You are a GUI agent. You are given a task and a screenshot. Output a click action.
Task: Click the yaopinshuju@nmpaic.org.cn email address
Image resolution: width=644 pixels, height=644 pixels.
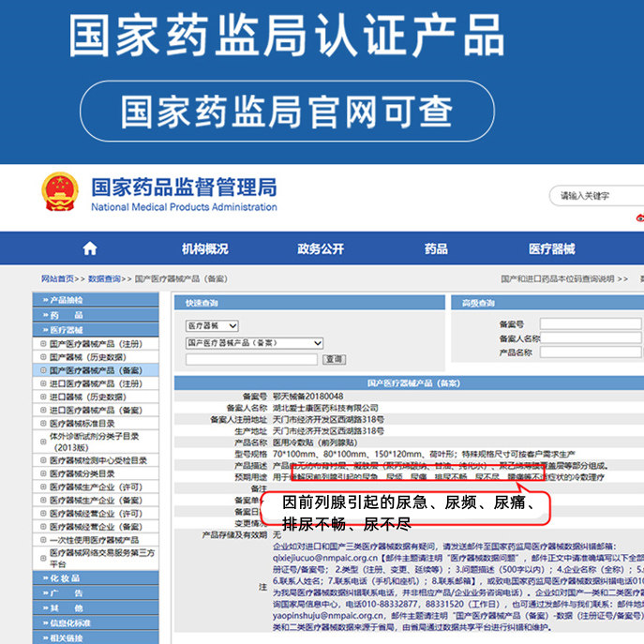[x=329, y=615]
